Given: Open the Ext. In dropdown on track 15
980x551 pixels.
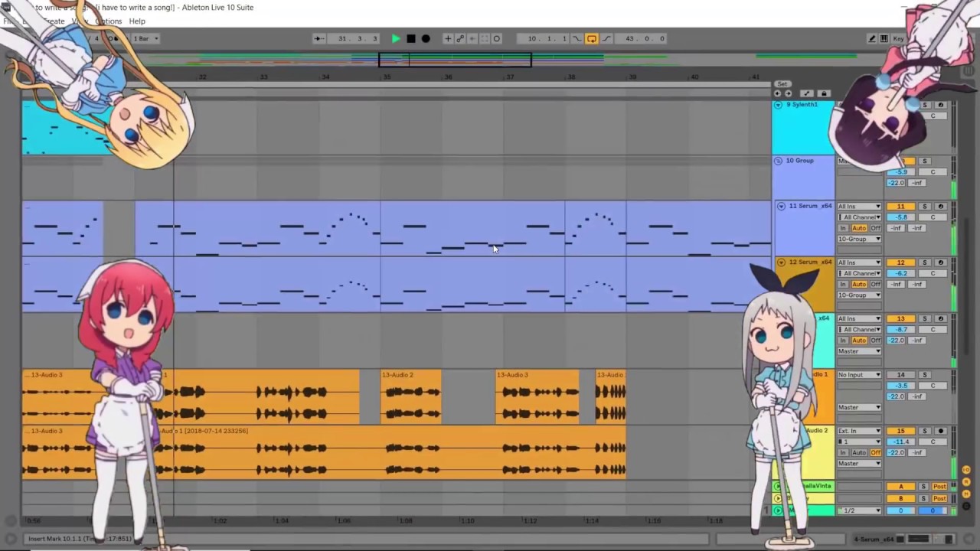Looking at the screenshot, I should pyautogui.click(x=859, y=431).
